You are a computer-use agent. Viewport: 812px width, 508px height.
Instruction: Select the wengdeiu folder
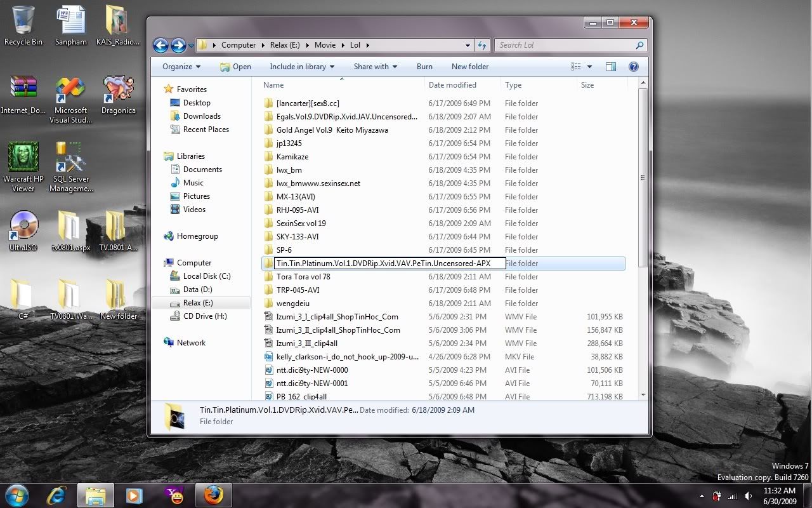(292, 304)
